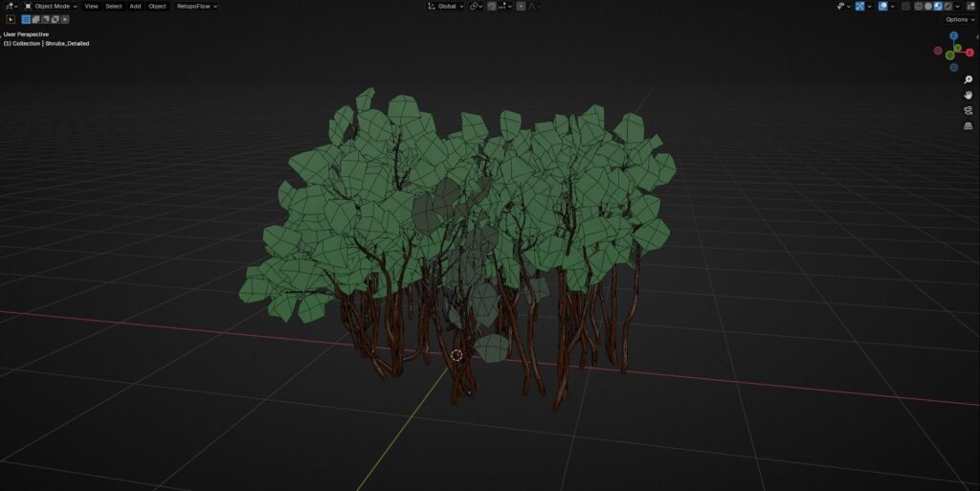Open the proportional editing falloff dropdown
Image resolution: width=980 pixels, height=491 pixels.
[534, 6]
